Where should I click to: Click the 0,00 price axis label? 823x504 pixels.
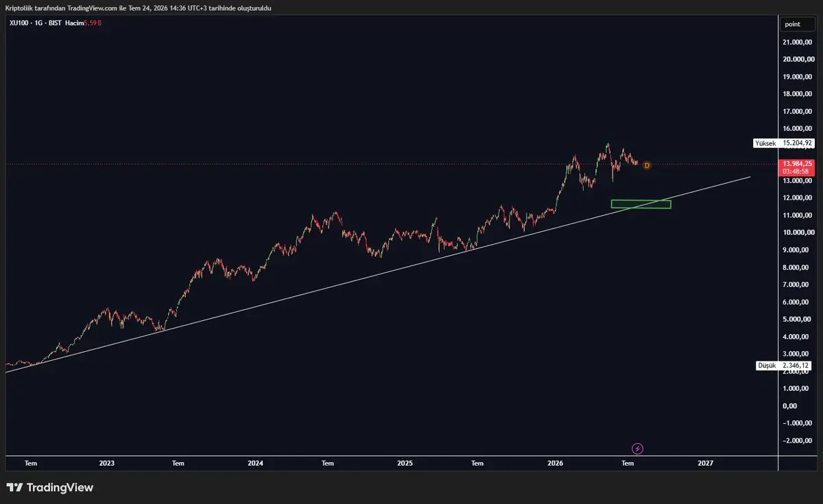[x=791, y=406]
